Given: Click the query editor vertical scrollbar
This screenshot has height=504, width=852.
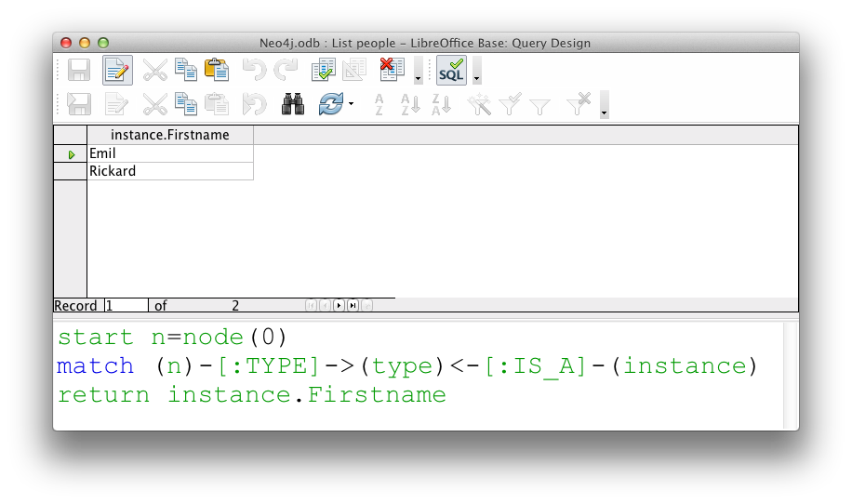Looking at the screenshot, I should click(x=791, y=376).
